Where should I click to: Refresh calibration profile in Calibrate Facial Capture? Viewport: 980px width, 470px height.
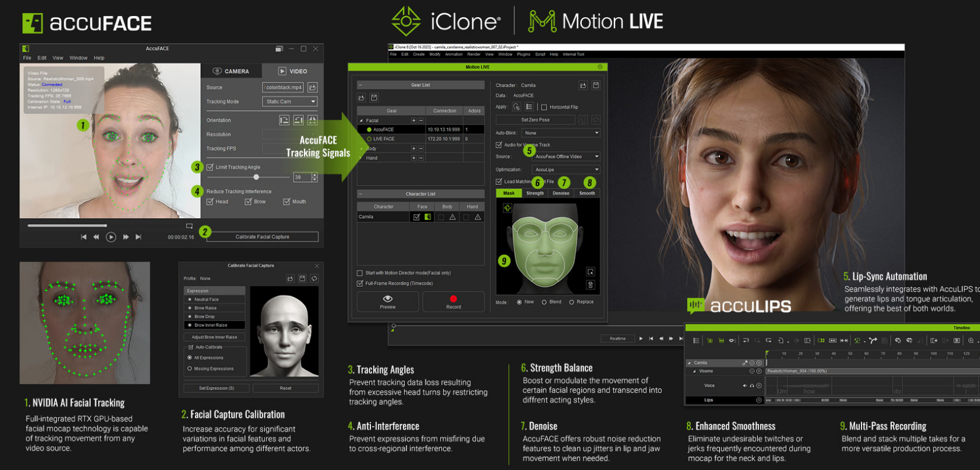[315, 278]
